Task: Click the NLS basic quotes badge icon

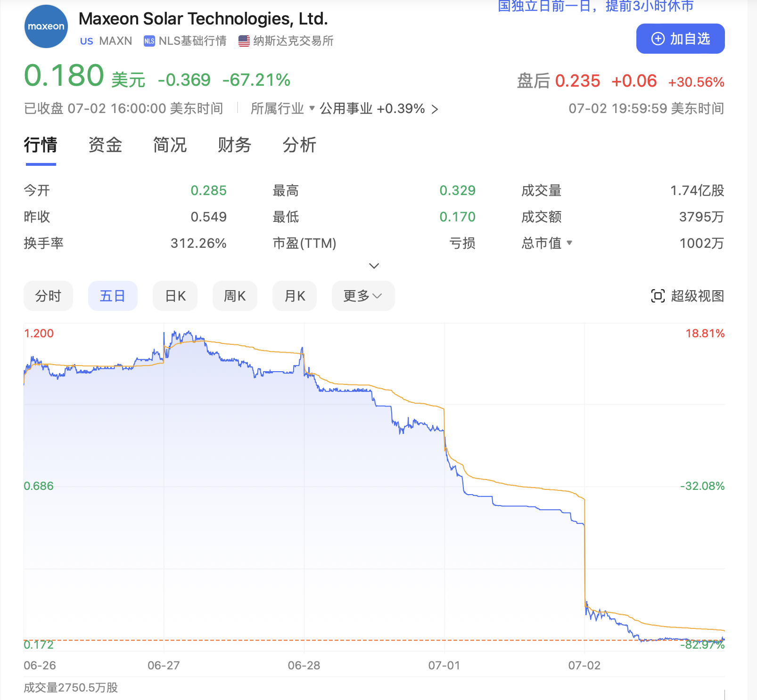Action: (149, 41)
